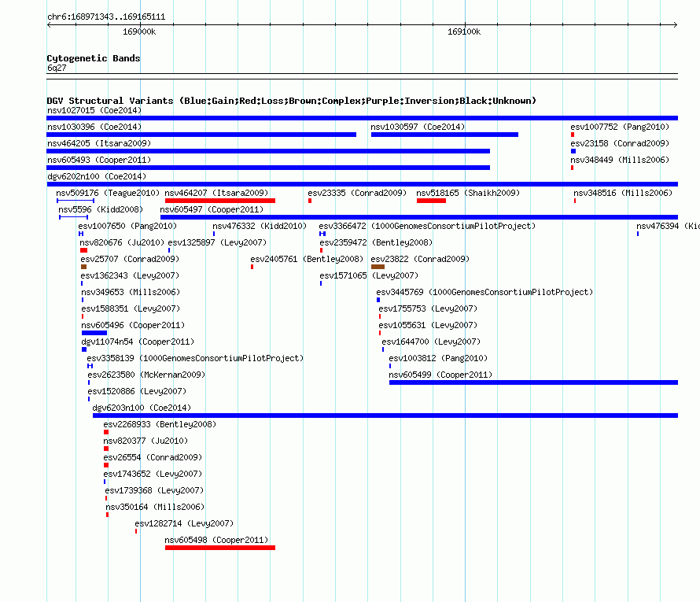The height and width of the screenshot is (602, 700).
Task: Click the esv1520886 (Levy2007) label
Action: [137, 391]
